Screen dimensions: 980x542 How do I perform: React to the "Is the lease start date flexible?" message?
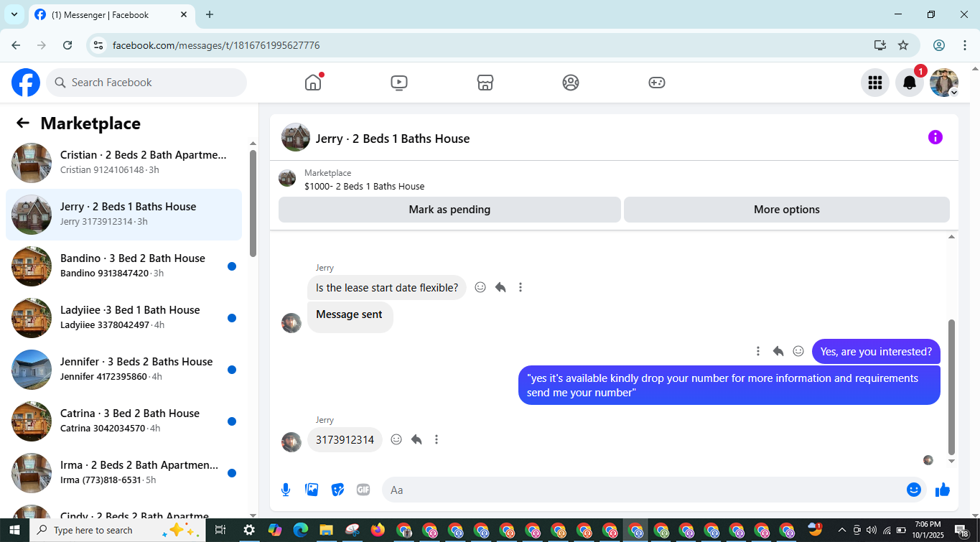click(x=480, y=287)
